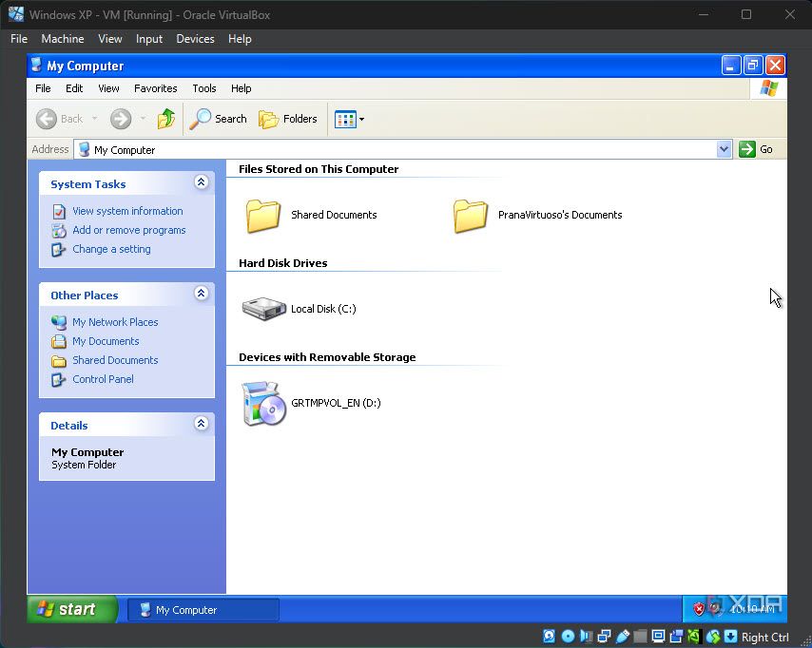This screenshot has height=648, width=812.
Task: Select the Local Disk (C:) drive icon
Action: click(x=264, y=309)
